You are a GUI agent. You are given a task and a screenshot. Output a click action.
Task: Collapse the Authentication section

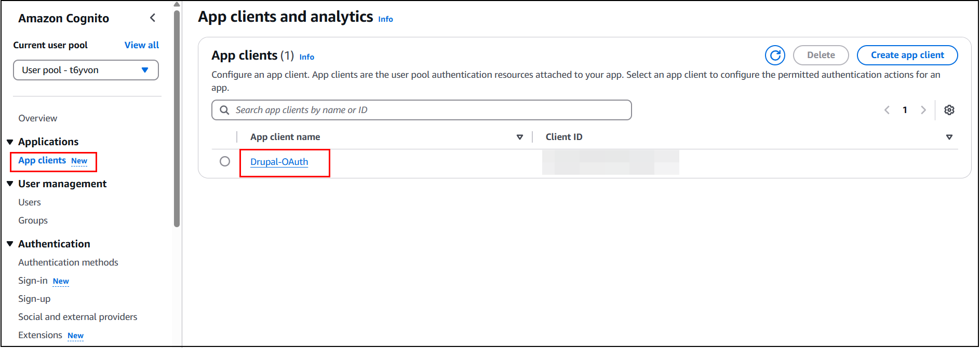pos(10,243)
